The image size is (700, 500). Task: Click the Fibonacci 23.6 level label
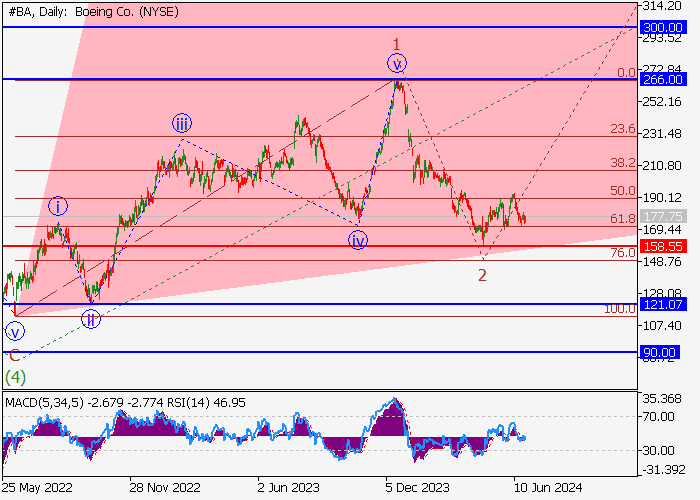point(623,129)
